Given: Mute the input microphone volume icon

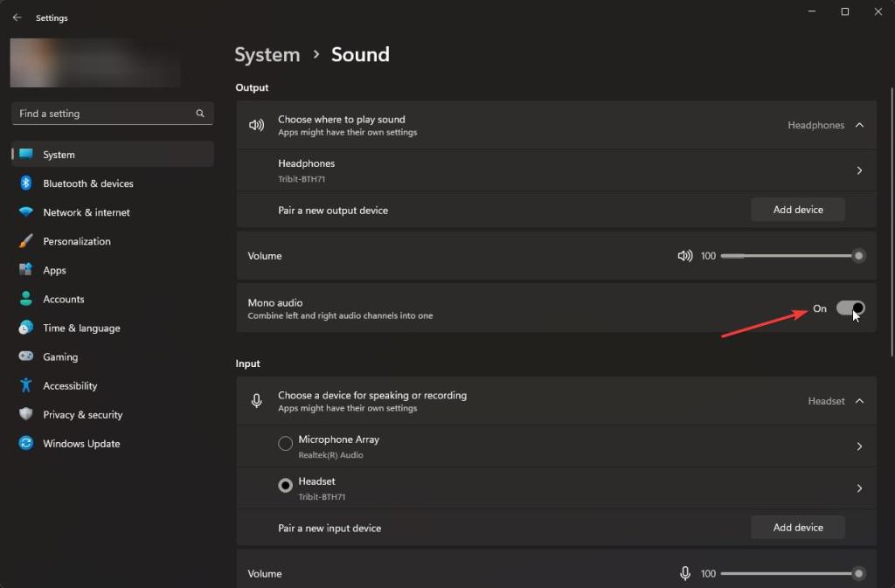Looking at the screenshot, I should [x=685, y=574].
